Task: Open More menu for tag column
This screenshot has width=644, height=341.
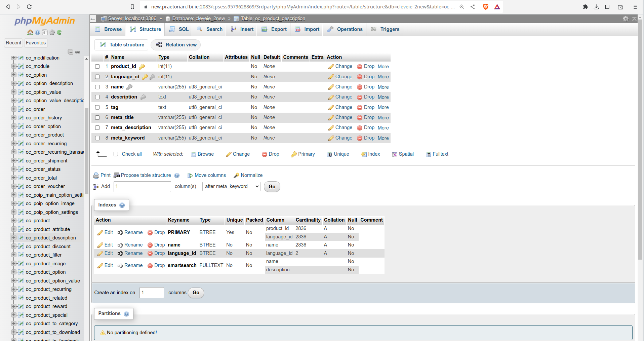Action: pos(383,107)
